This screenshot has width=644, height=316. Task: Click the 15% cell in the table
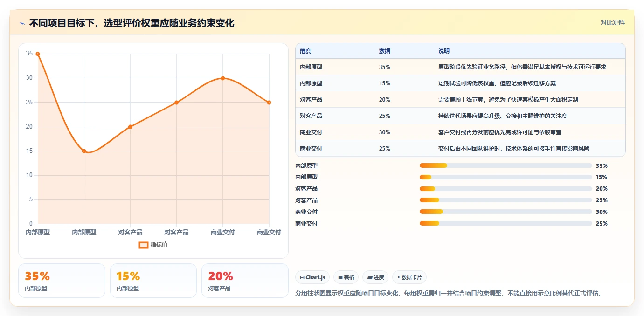385,83
